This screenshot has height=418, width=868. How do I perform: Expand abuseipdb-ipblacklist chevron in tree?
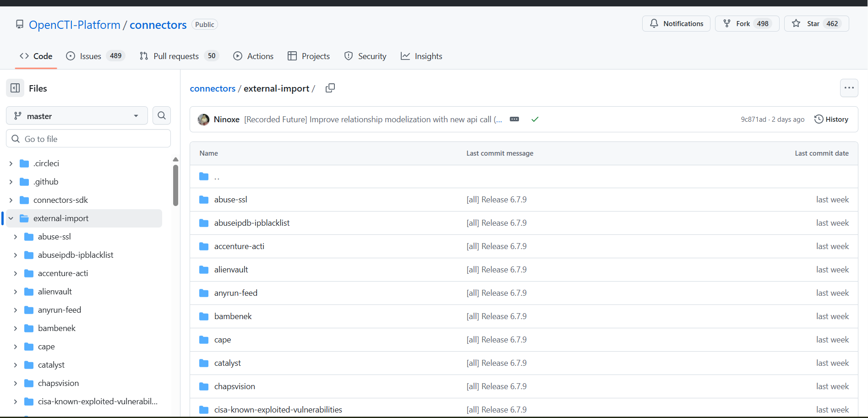[x=16, y=255]
